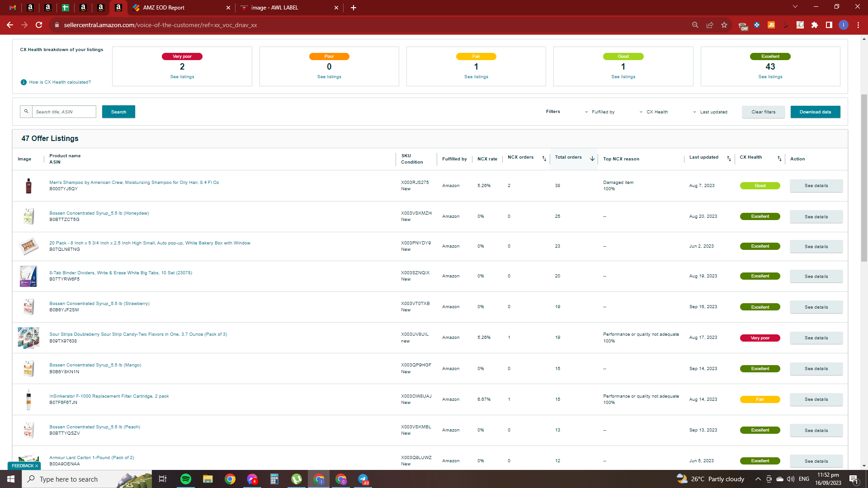The image size is (868, 488).
Task: Click the American Crew shampoo product thumbnail
Action: click(28, 186)
